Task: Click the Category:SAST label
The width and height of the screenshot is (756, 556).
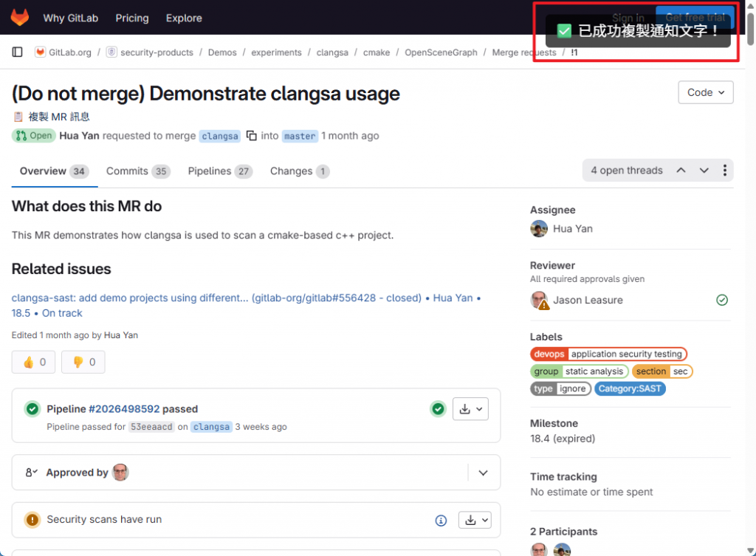Action: (x=630, y=388)
